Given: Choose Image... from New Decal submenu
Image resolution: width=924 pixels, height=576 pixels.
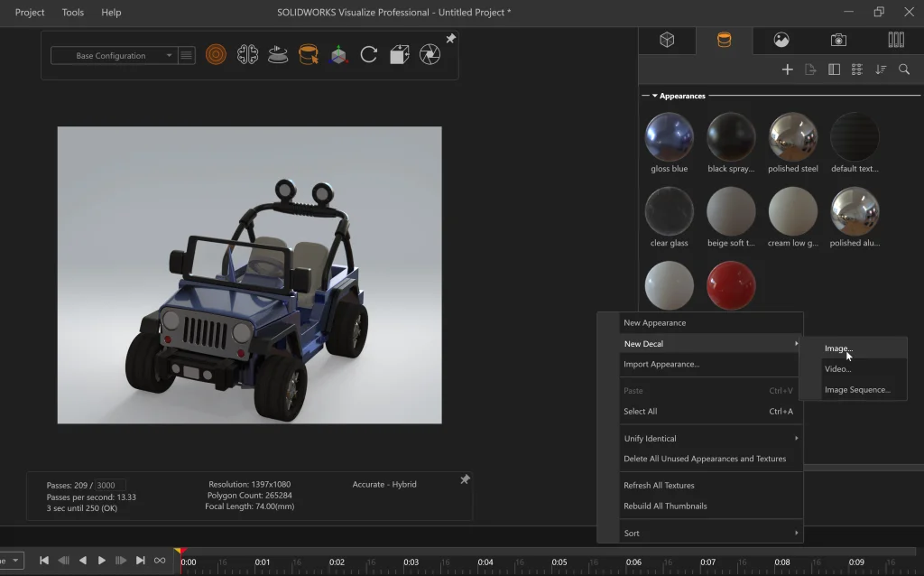Looking at the screenshot, I should pos(838,348).
